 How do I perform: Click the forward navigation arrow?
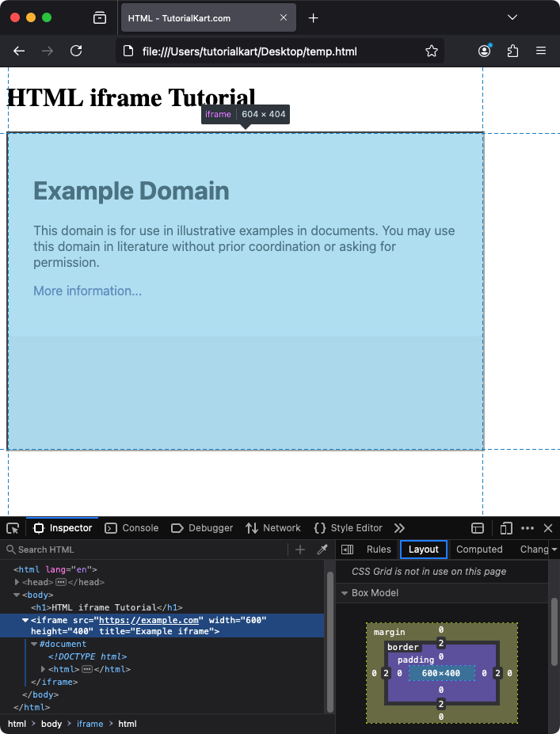tap(48, 51)
